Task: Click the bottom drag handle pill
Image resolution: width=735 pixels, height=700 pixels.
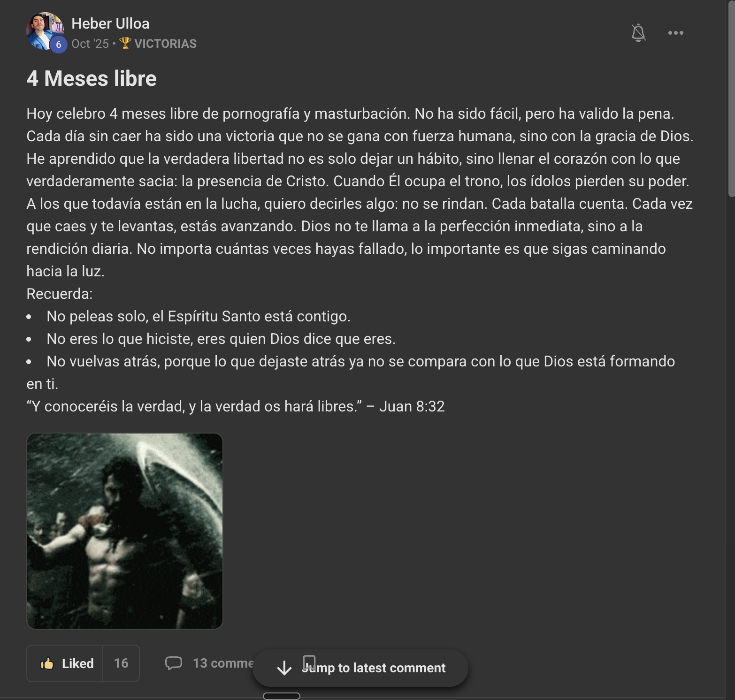Action: click(282, 696)
